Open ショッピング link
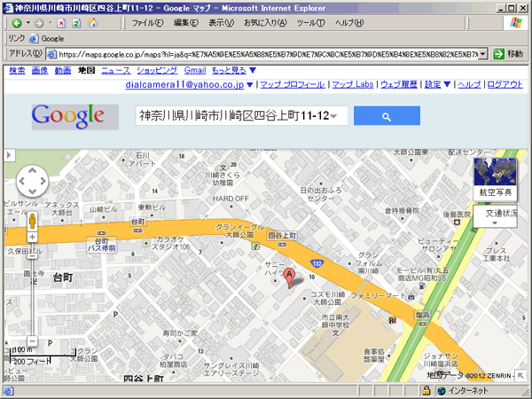This screenshot has width=532, height=399. (157, 70)
